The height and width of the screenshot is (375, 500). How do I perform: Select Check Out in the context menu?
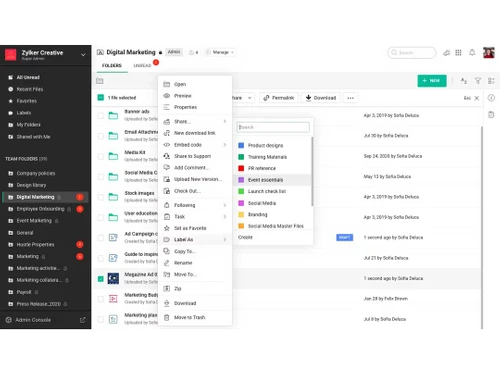coord(195,191)
